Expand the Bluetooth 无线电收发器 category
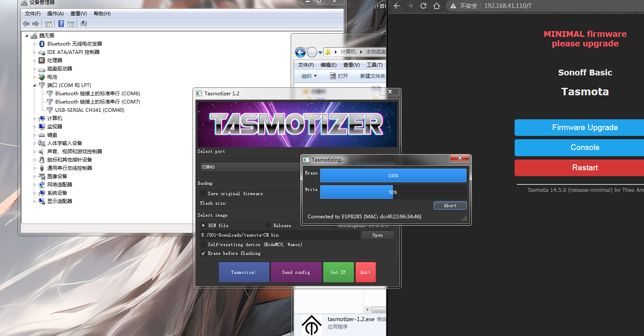This screenshot has height=336, width=644. (x=35, y=44)
